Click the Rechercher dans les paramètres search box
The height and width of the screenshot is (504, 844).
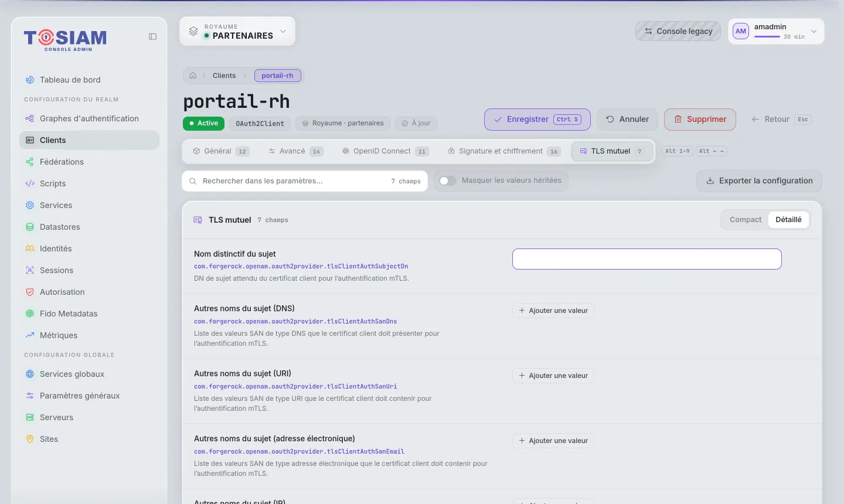305,181
